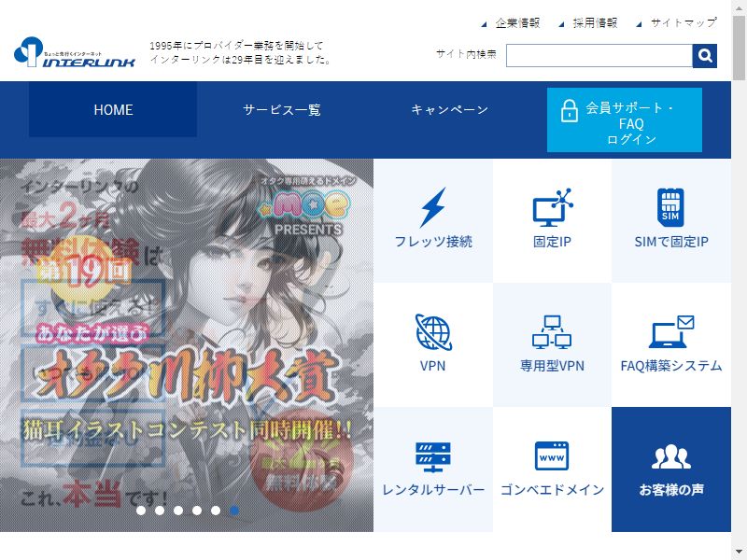
Task: Open フレッツ接続 lightning bolt icon
Action: tap(432, 207)
